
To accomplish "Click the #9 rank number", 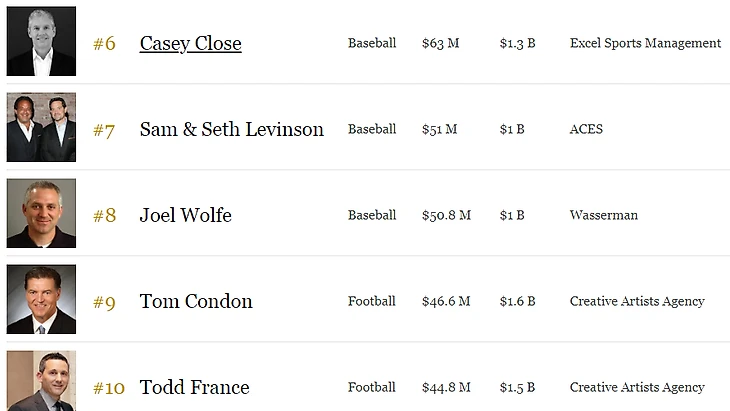I will coord(104,301).
